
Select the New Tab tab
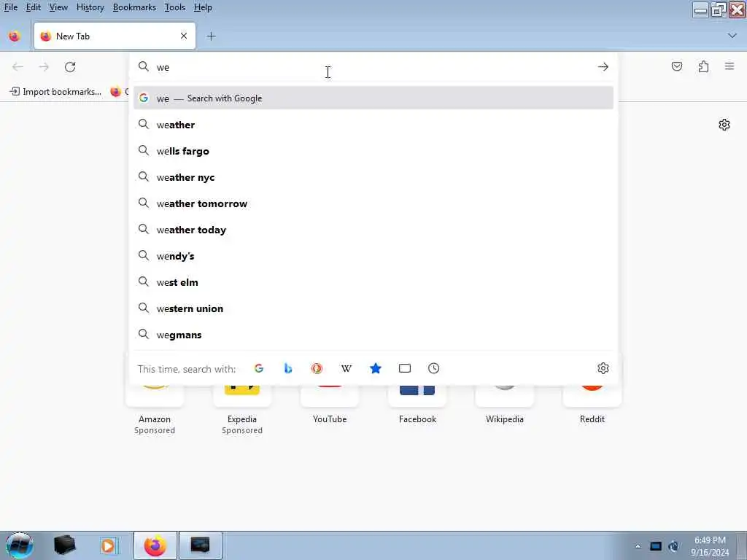point(115,36)
